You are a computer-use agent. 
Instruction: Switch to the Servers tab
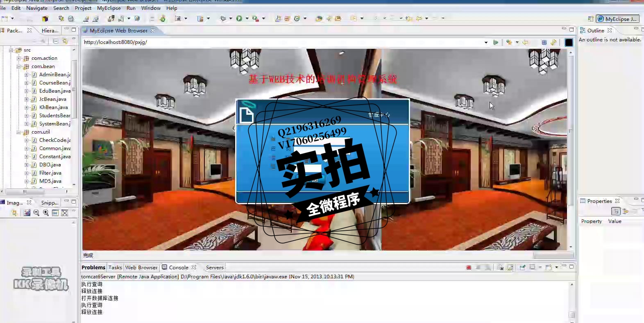[x=215, y=267]
